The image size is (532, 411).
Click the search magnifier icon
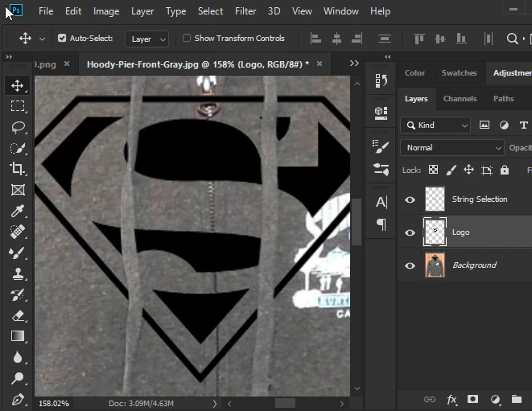(x=512, y=39)
